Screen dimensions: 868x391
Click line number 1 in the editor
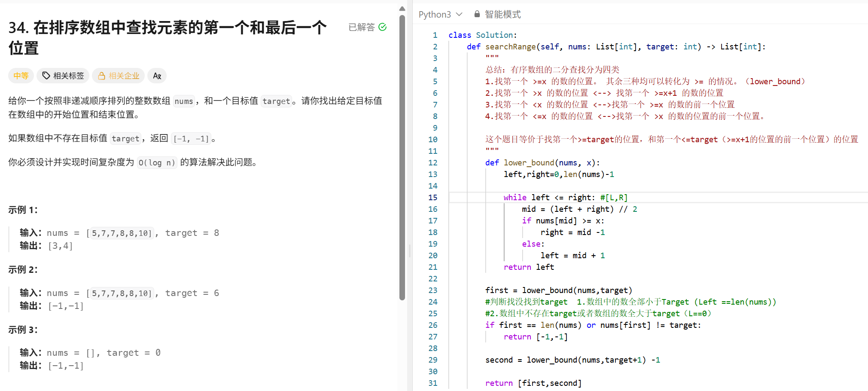pyautogui.click(x=435, y=35)
